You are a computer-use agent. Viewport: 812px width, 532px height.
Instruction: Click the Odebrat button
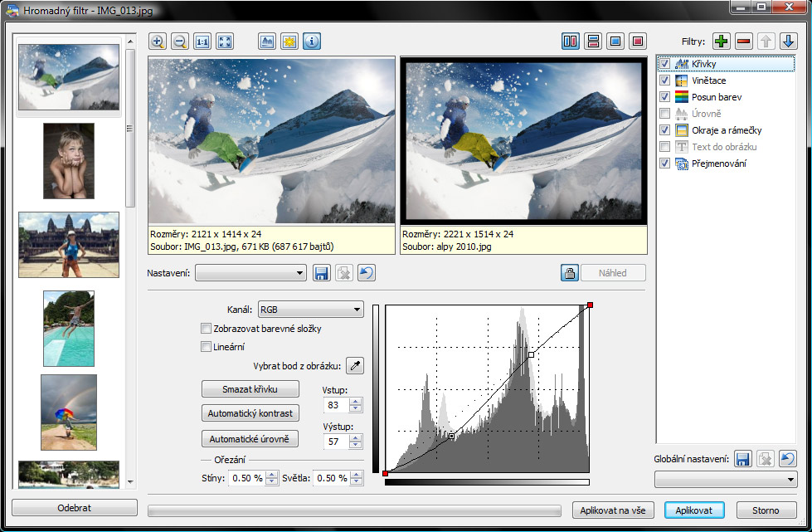pyautogui.click(x=74, y=508)
